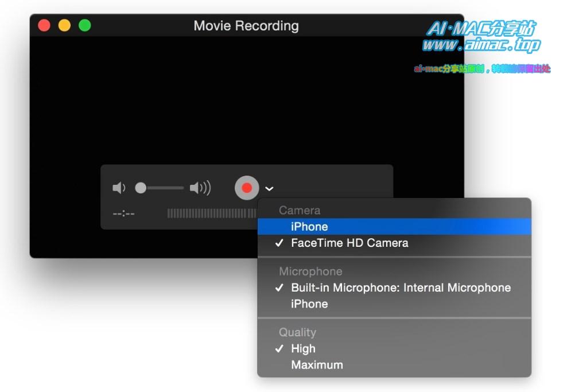
Task: Minimize the Movie Recording window
Action: point(64,25)
